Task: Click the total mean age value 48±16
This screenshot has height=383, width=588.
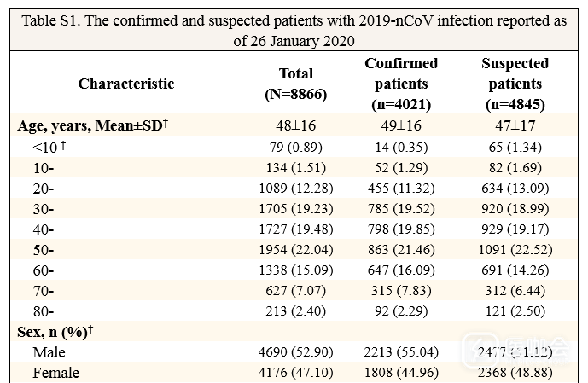Action: [295, 125]
